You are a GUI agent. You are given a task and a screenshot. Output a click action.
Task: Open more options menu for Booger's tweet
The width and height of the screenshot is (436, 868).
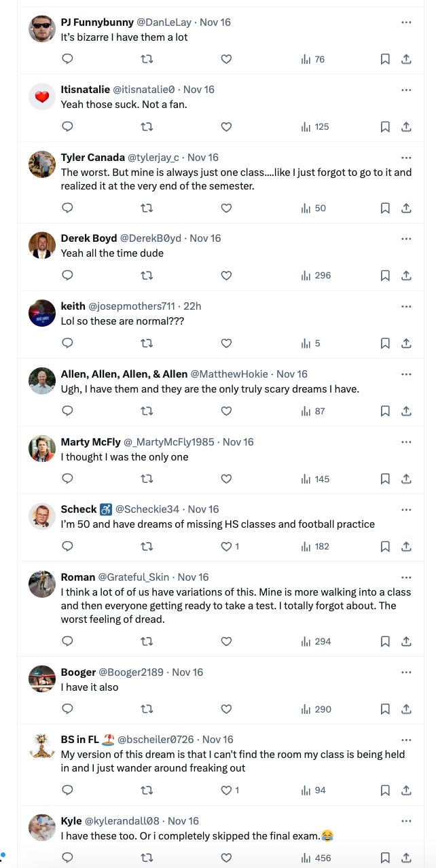click(406, 672)
